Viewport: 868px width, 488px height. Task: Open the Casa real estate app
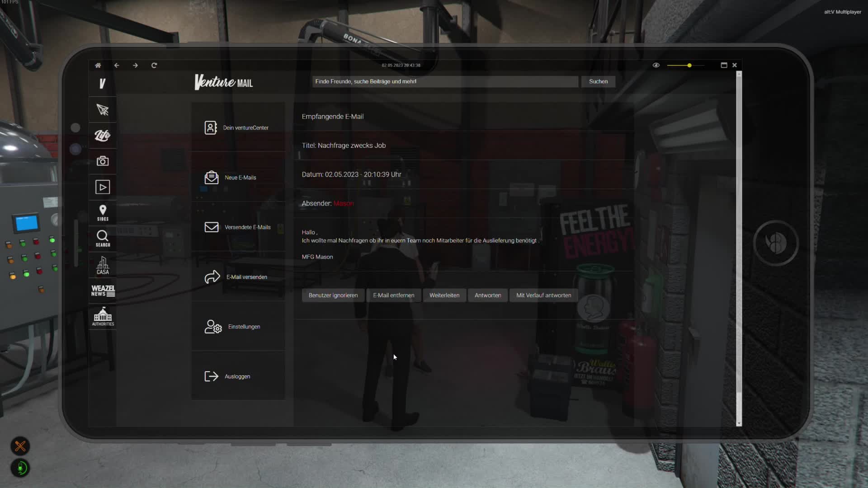click(x=103, y=266)
